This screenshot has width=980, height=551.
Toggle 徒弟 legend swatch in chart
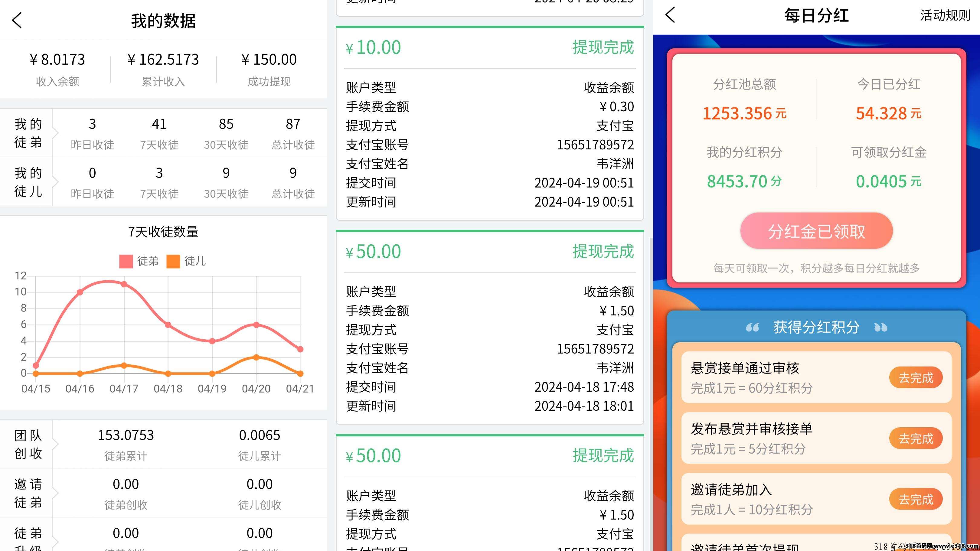(126, 261)
